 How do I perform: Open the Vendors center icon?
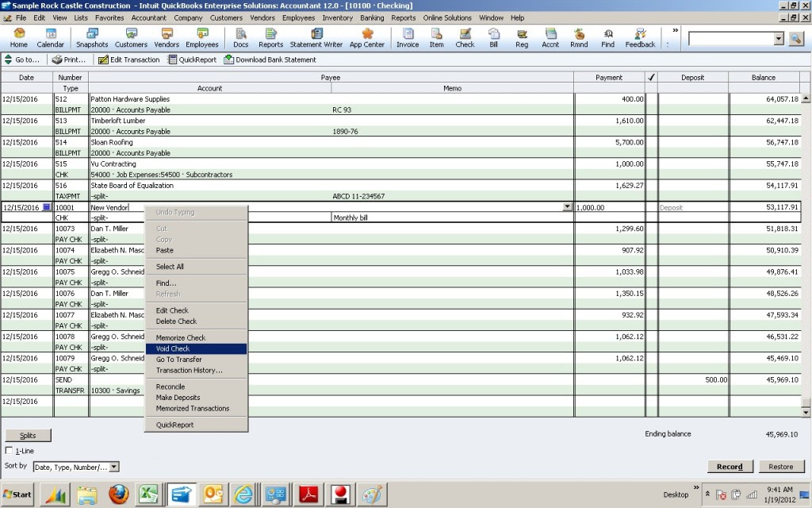[167, 38]
